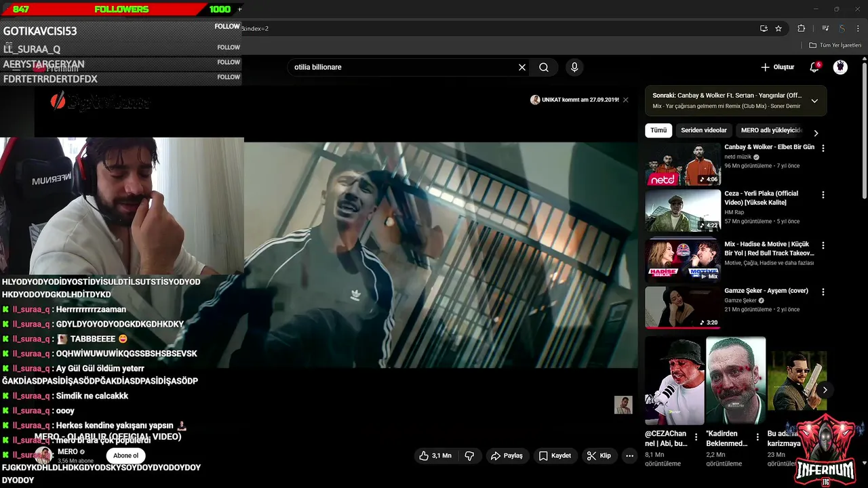Click the Gamze Şeker channel name
Image resolution: width=868 pixels, height=488 pixels.
740,300
